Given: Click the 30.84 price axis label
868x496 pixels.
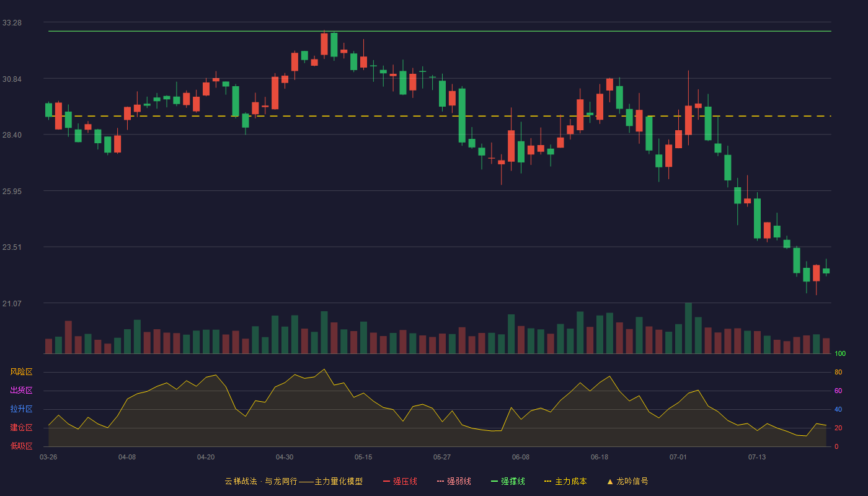Looking at the screenshot, I should pos(12,79).
